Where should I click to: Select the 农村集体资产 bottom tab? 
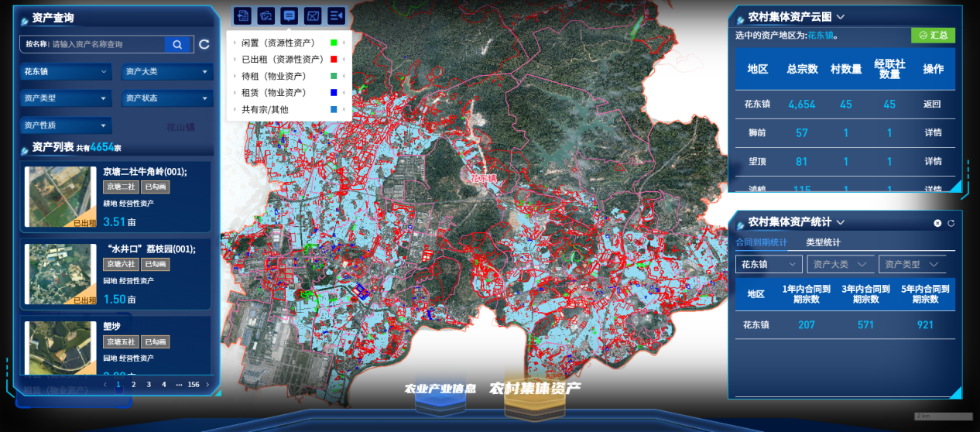534,389
